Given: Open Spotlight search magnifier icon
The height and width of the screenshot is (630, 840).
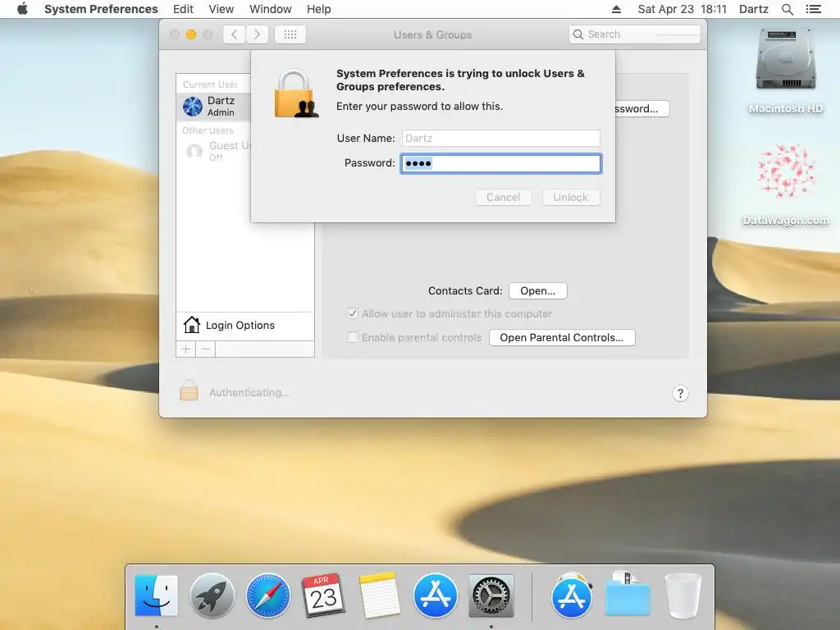Looking at the screenshot, I should coord(787,9).
